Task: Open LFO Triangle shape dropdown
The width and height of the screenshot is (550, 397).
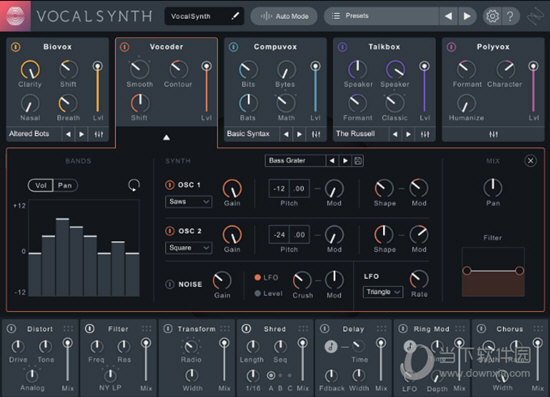Action: (383, 292)
